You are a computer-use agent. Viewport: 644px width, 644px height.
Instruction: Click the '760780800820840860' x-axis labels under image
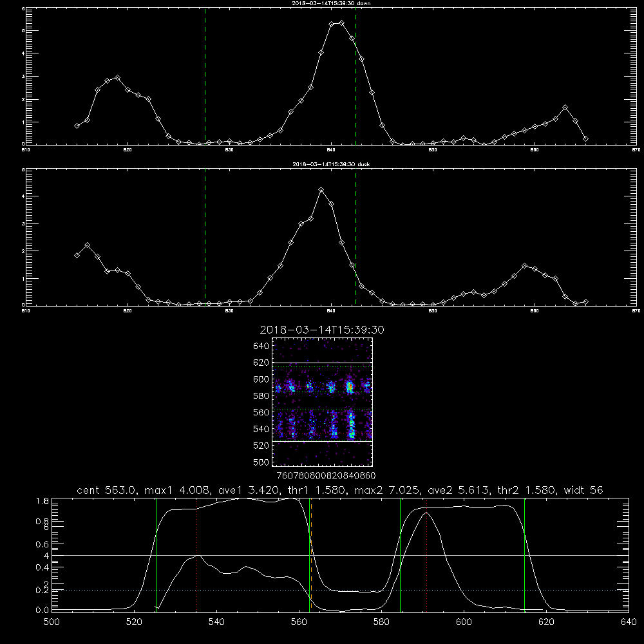(x=327, y=476)
